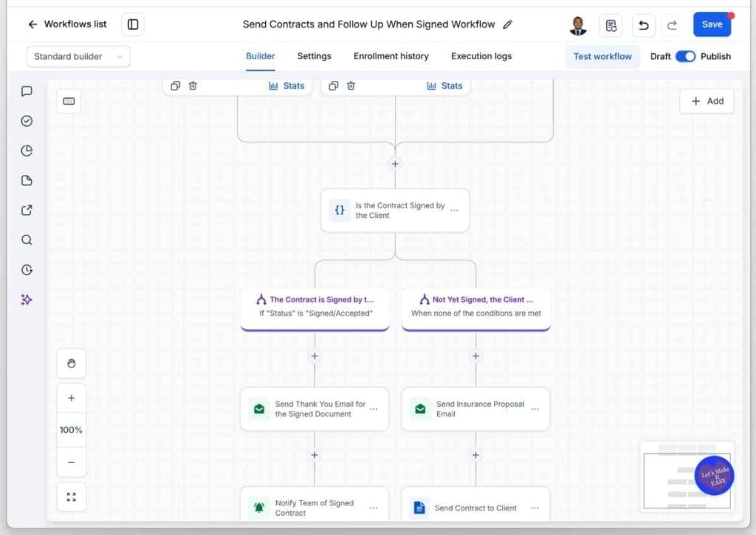Open the sticky note icon in sidebar
Image resolution: width=756 pixels, height=535 pixels.
coord(27,181)
